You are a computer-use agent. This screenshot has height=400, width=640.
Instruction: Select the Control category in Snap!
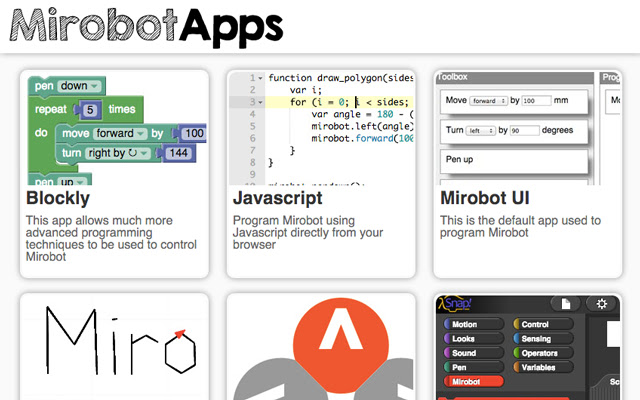point(543,324)
